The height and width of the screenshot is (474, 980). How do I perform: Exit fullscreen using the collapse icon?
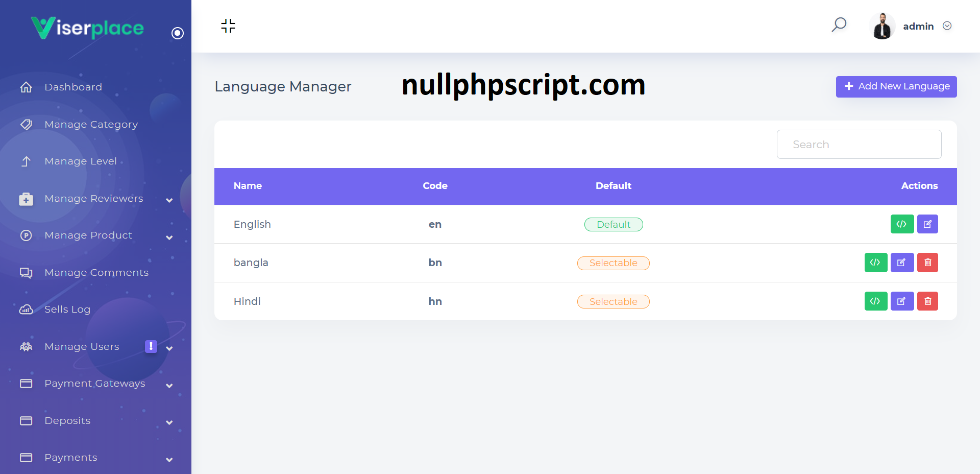click(x=228, y=26)
